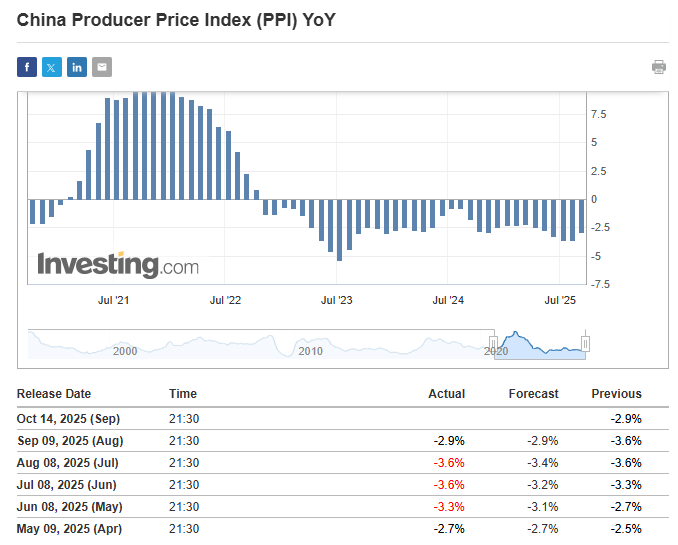Image resolution: width=678 pixels, height=545 pixels.
Task: Grab the right handle of range navigator
Action: pos(586,343)
